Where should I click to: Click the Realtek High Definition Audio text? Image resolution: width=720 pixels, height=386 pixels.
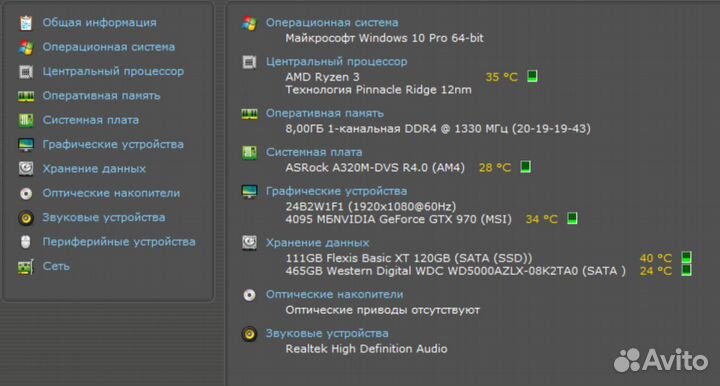[x=366, y=349]
